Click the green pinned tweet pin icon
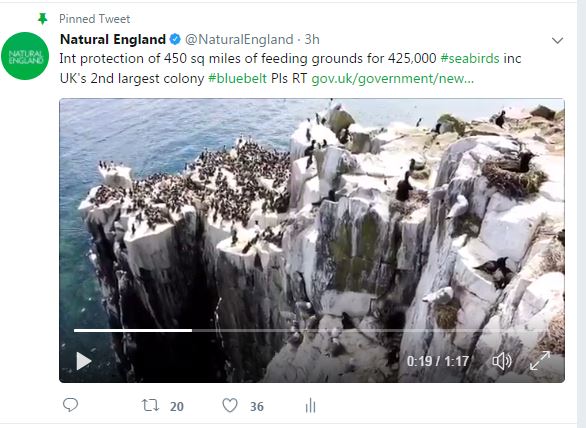Screen dimensions: 586x428 coord(43,18)
